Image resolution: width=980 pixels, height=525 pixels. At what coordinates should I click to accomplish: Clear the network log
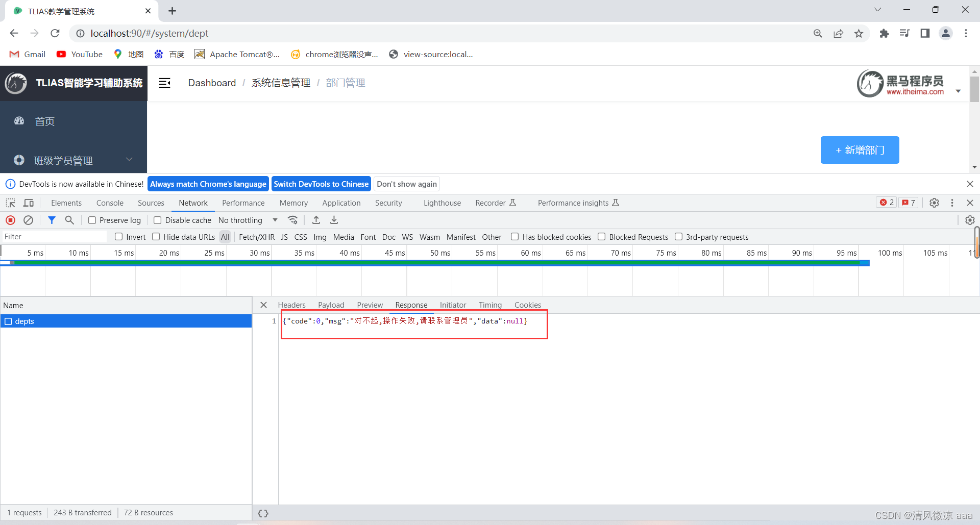(28, 220)
